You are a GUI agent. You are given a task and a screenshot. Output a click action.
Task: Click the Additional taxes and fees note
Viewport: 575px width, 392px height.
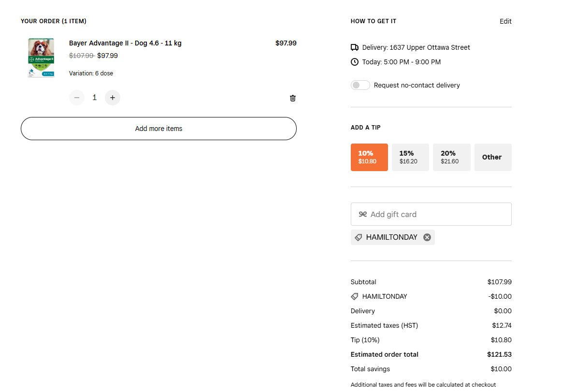pyautogui.click(x=423, y=385)
